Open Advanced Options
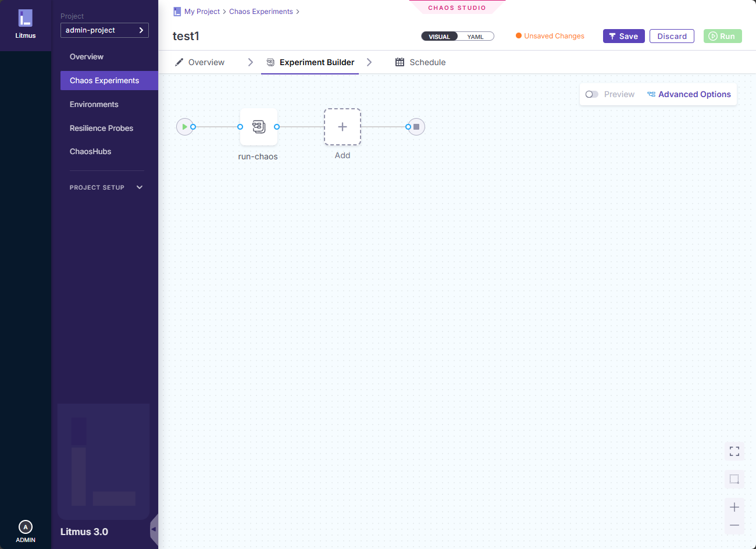 [x=689, y=94]
